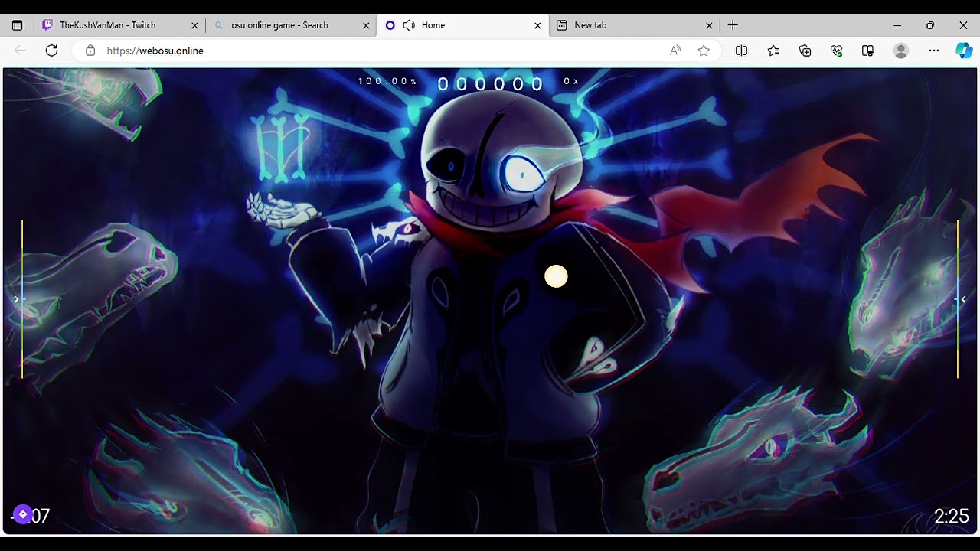Add this page to favorites star
The height and width of the screenshot is (551, 980).
click(x=704, y=51)
